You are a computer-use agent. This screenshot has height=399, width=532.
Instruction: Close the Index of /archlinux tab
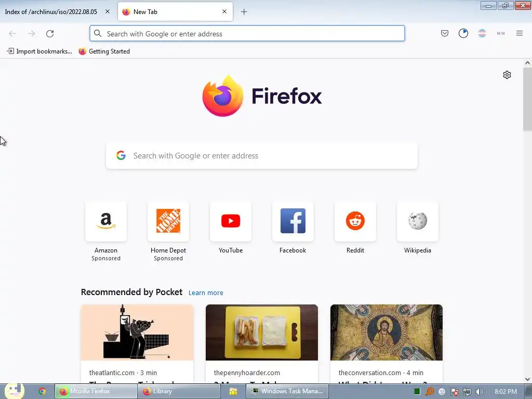click(108, 11)
